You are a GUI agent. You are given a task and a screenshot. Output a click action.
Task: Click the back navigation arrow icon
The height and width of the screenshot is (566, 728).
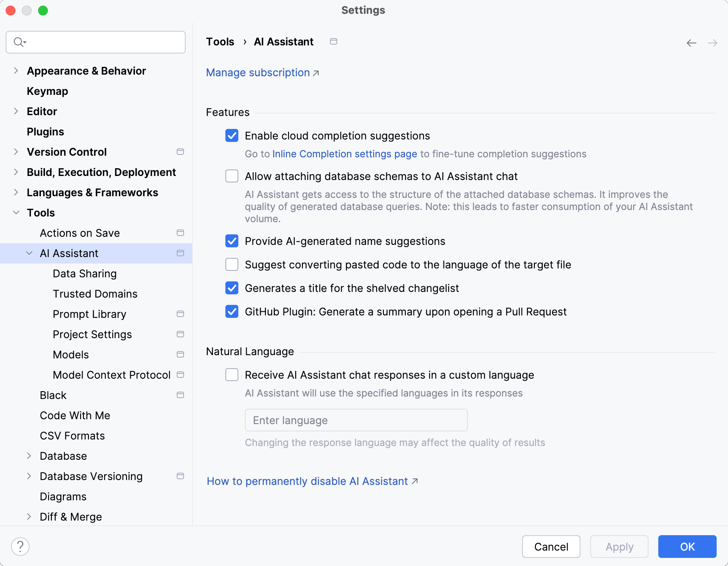(x=691, y=43)
